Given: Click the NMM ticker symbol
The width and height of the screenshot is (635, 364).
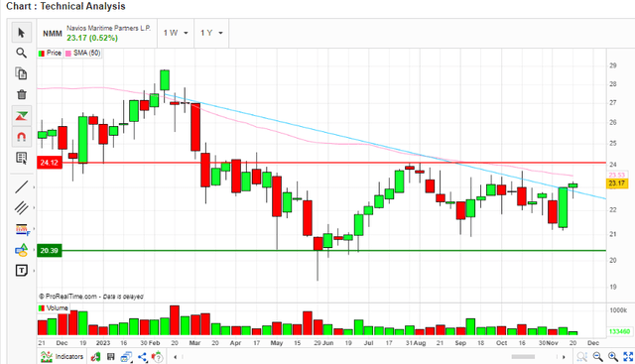Looking at the screenshot, I should click(x=53, y=34).
